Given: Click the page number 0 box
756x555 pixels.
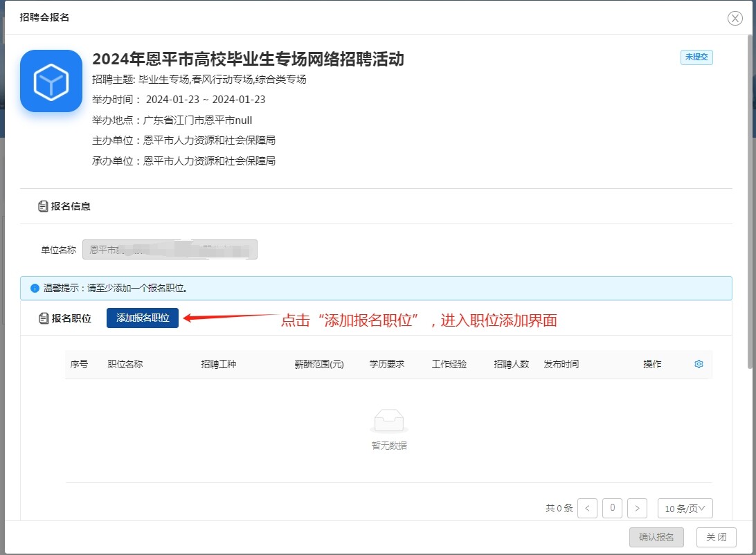Looking at the screenshot, I should coord(612,509).
